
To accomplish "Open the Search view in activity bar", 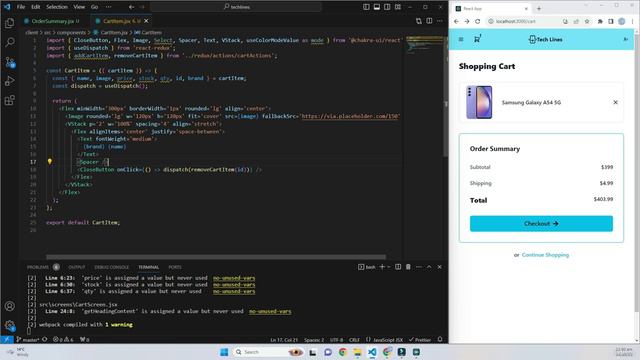I will 9,42.
